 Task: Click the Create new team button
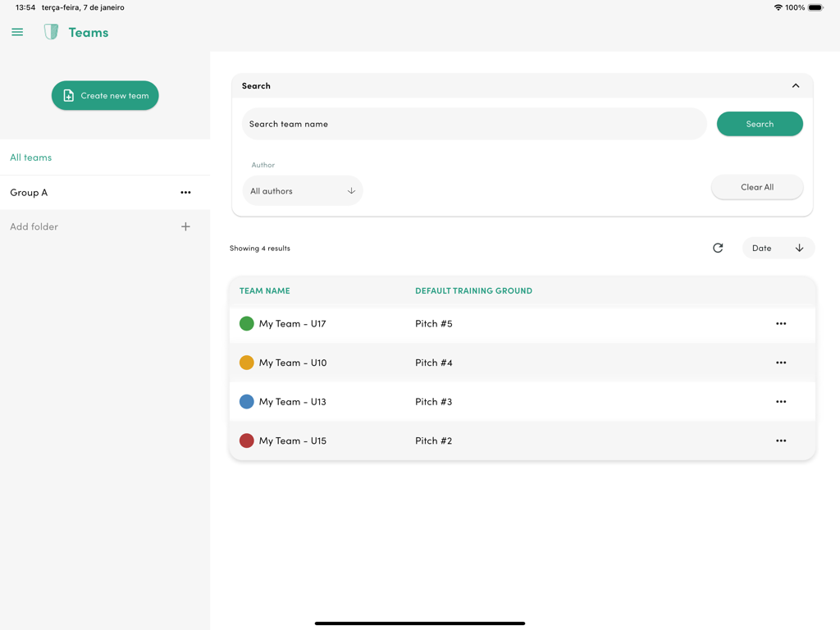(105, 95)
